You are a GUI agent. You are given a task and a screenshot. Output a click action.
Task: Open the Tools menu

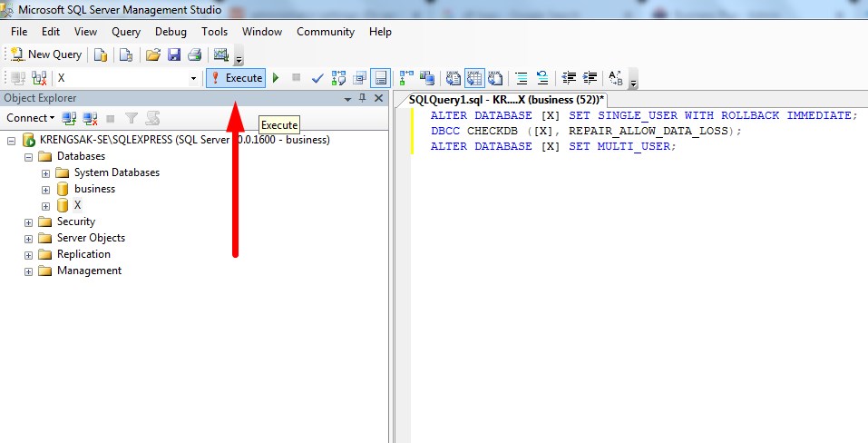tap(214, 32)
